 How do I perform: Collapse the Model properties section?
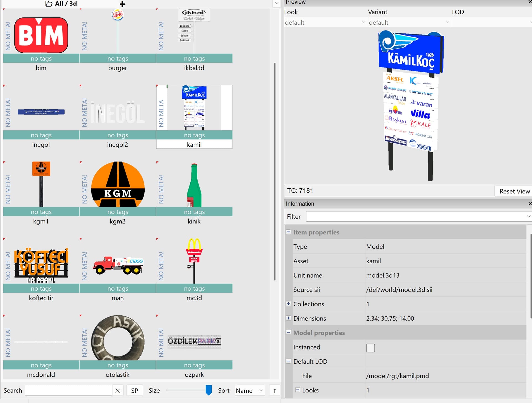tap(288, 332)
